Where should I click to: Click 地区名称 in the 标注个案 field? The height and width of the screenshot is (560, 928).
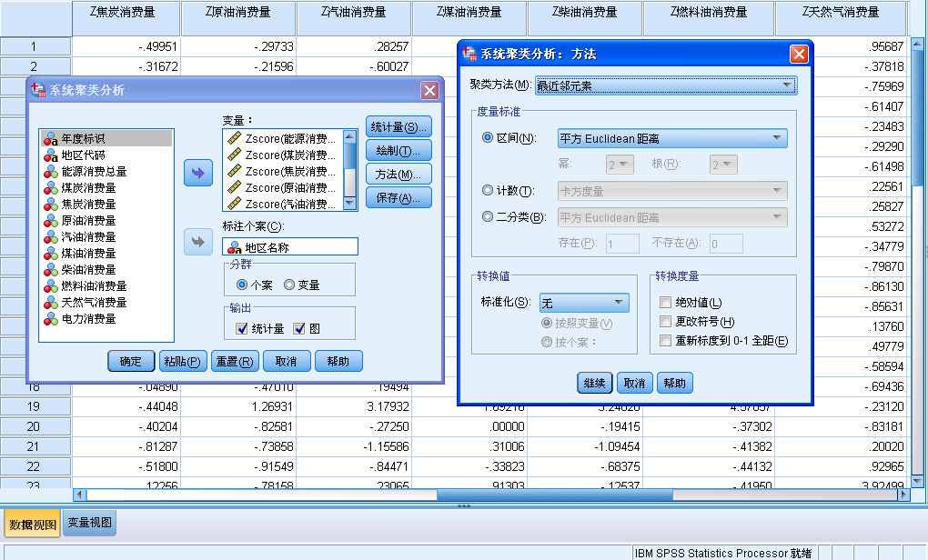[x=290, y=247]
